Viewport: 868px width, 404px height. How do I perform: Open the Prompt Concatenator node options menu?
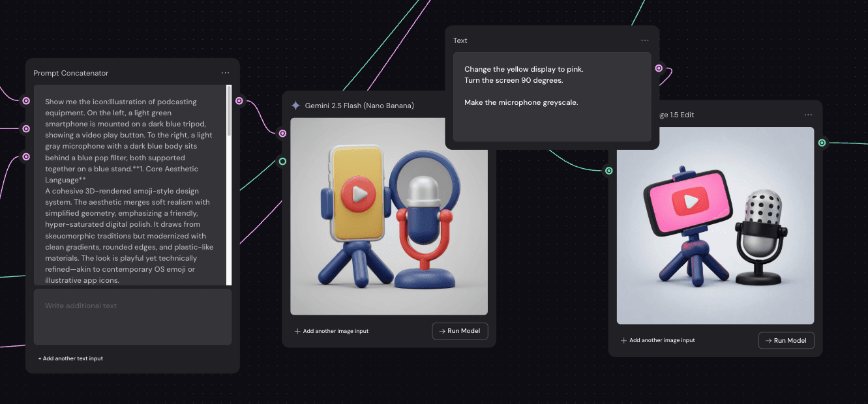point(225,73)
